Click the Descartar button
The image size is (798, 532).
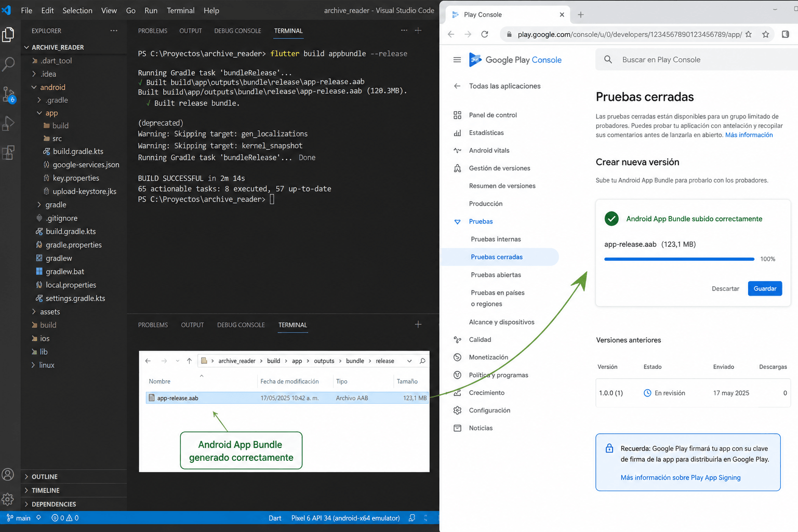click(x=725, y=288)
